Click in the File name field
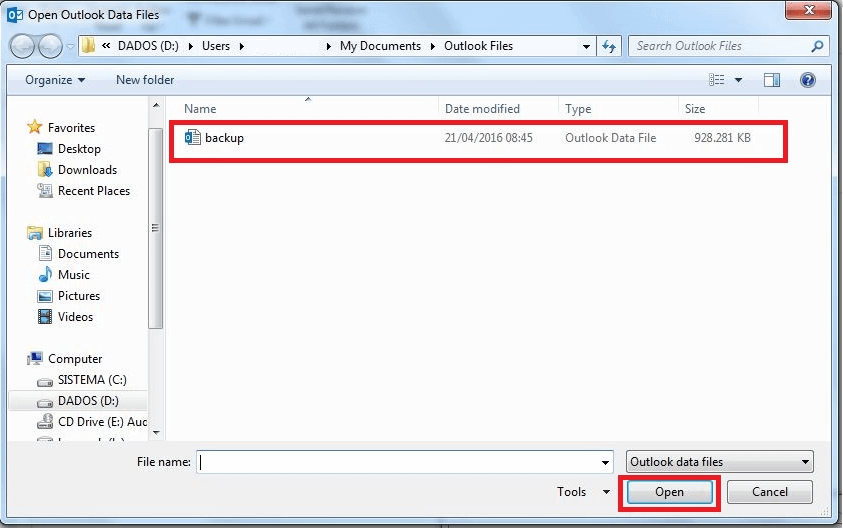Screen dimensions: 843x528 (x=397, y=462)
